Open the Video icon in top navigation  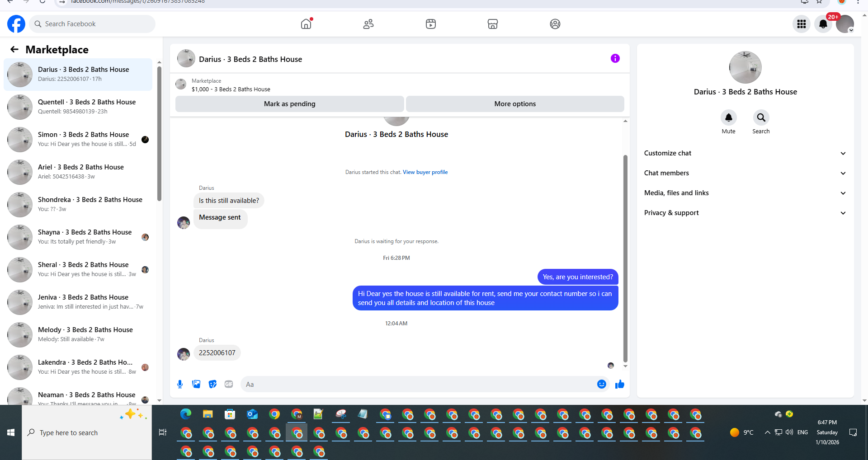tap(431, 24)
